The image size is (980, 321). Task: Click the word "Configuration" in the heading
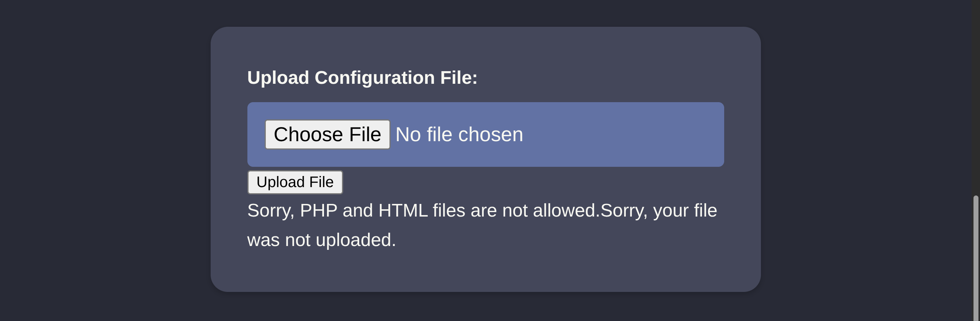tap(375, 78)
